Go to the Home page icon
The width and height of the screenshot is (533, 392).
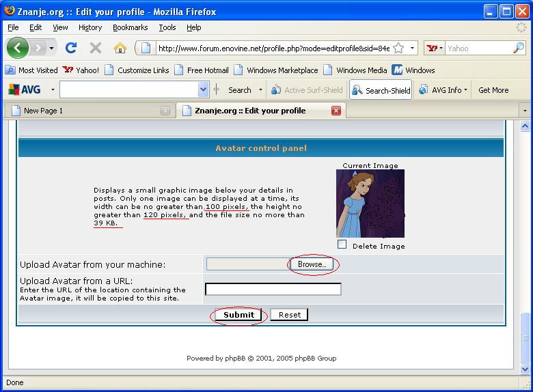120,48
